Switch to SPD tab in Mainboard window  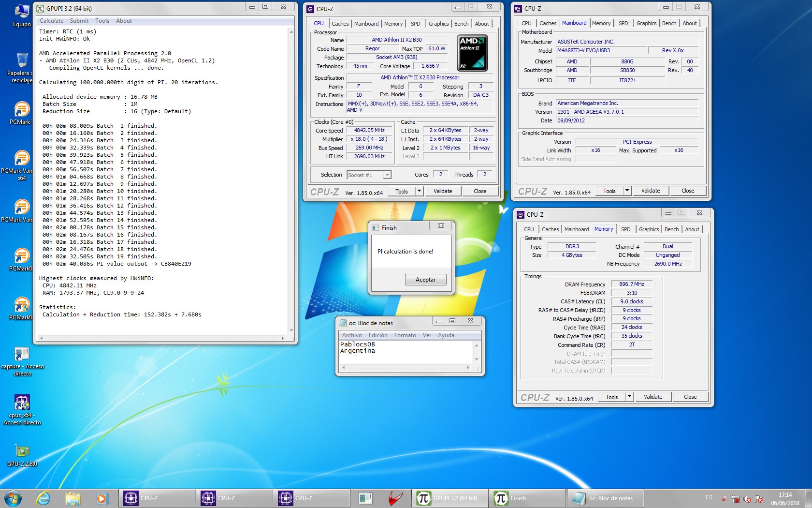point(623,23)
